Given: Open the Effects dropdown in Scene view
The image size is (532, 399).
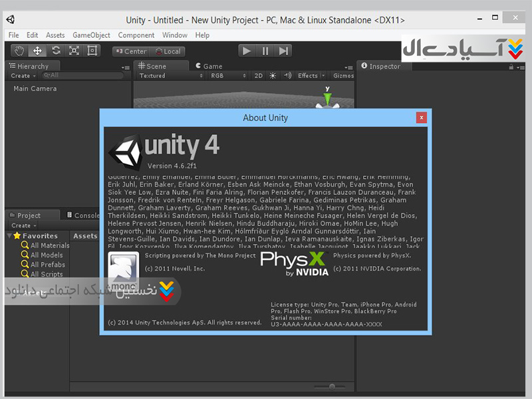Looking at the screenshot, I should coord(311,76).
